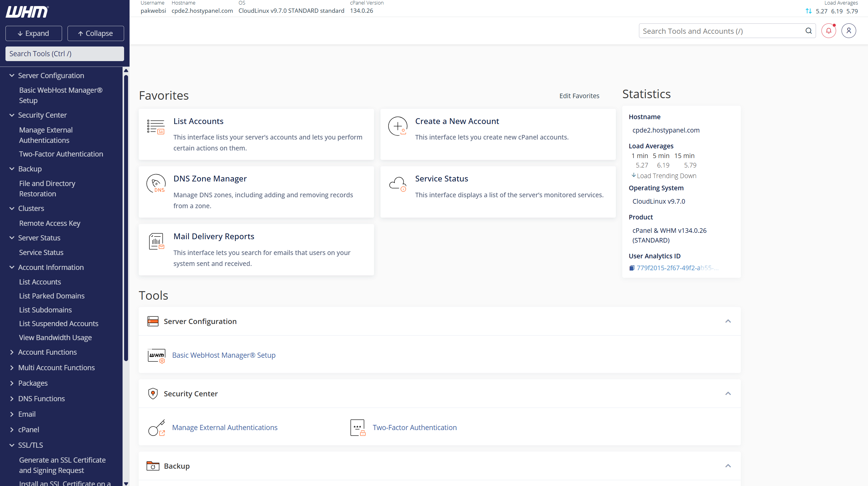
Task: Open List Parked Domains sidebar item
Action: point(52,296)
